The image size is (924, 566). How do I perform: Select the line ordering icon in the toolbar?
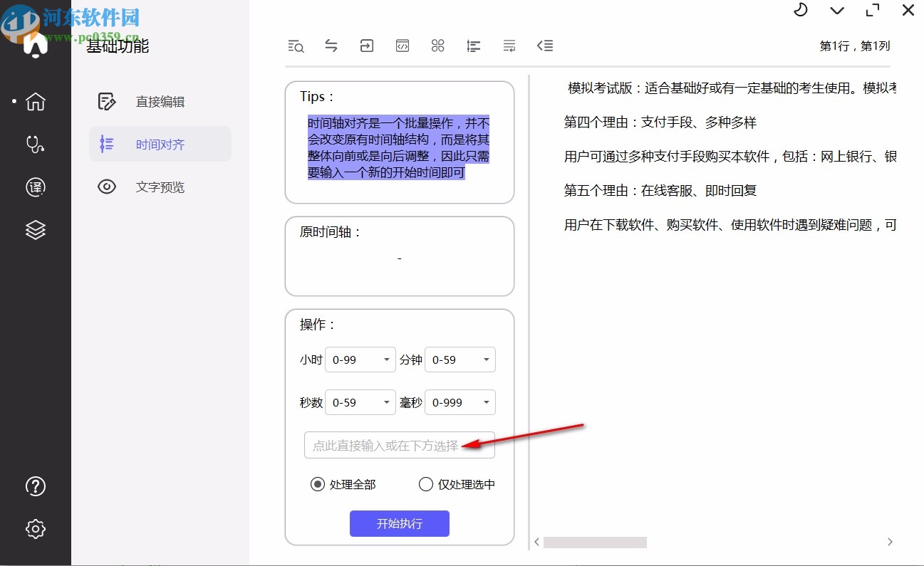click(x=473, y=46)
